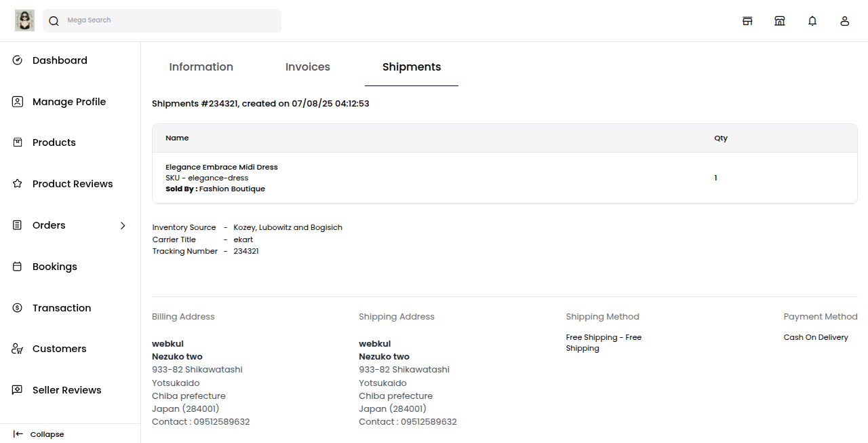Screen dimensions: 868x443
Task: Click the Transaction dollar icon
Action: pyautogui.click(x=18, y=308)
